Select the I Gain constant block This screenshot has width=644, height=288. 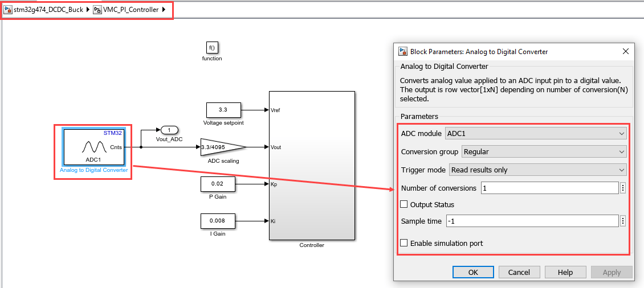(x=217, y=221)
